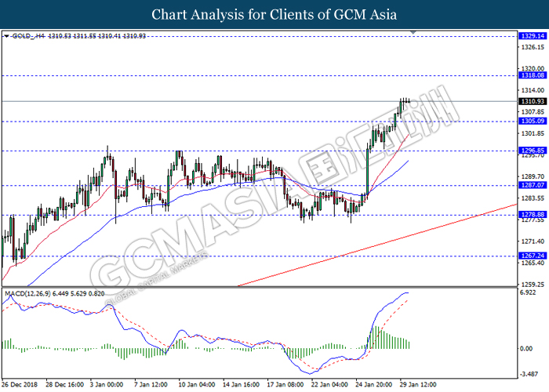Click the MACD -3.487 scale value

[x=529, y=374]
